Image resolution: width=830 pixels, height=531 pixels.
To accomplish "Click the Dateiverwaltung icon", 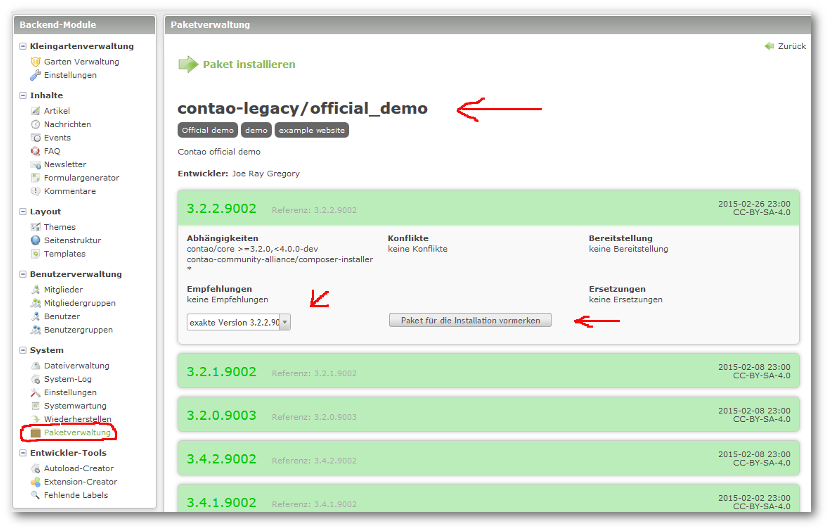I will [35, 366].
